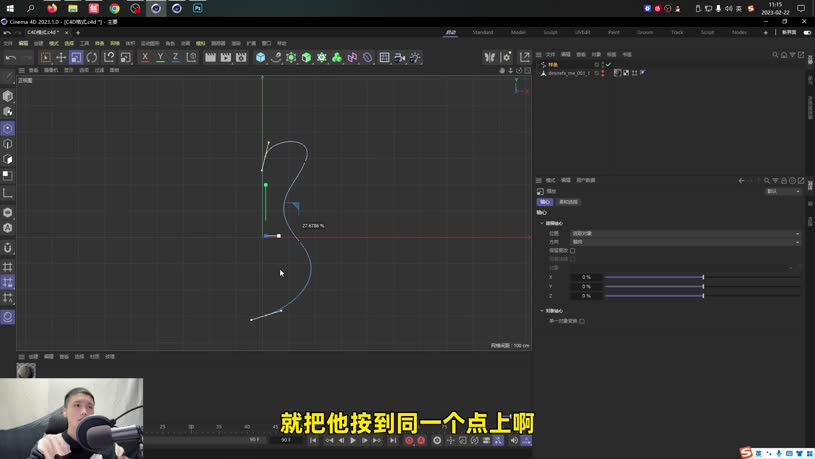The width and height of the screenshot is (815, 459).
Task: Click the Object Manager filter icon
Action: pos(792,55)
